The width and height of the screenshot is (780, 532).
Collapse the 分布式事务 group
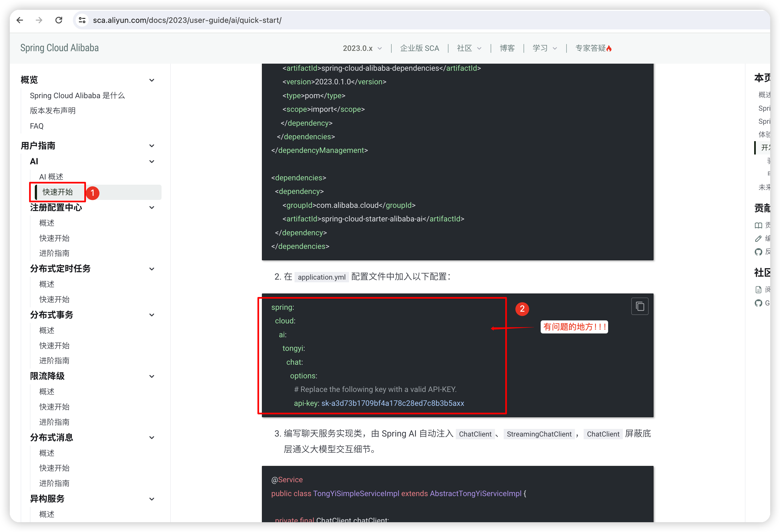click(x=152, y=315)
